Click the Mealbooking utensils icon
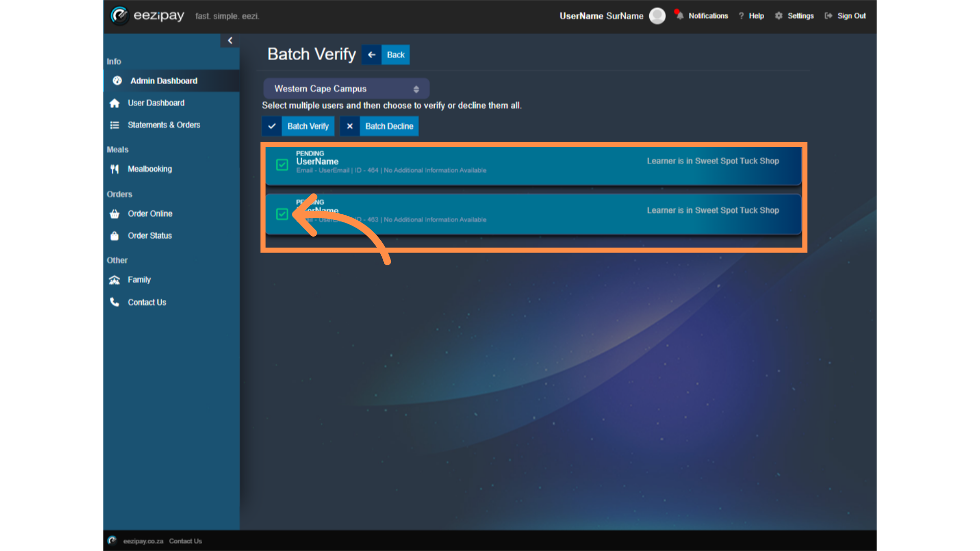The height and width of the screenshot is (551, 980). click(115, 169)
